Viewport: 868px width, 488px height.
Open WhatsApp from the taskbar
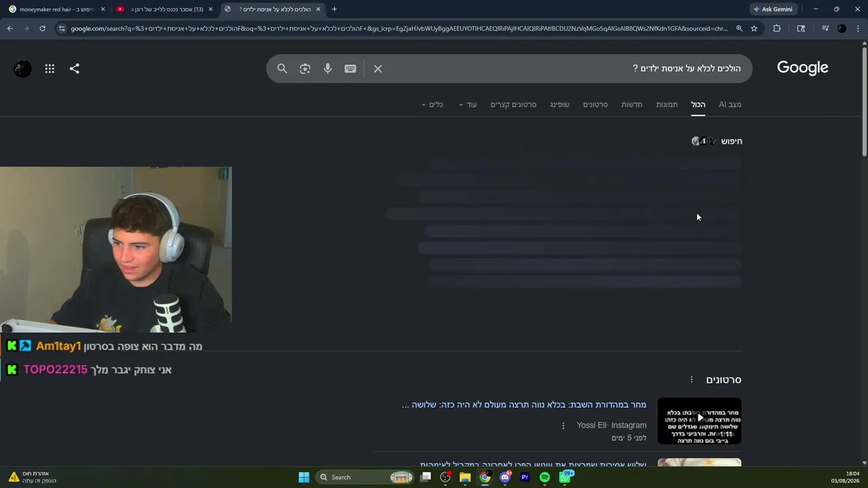click(x=565, y=477)
